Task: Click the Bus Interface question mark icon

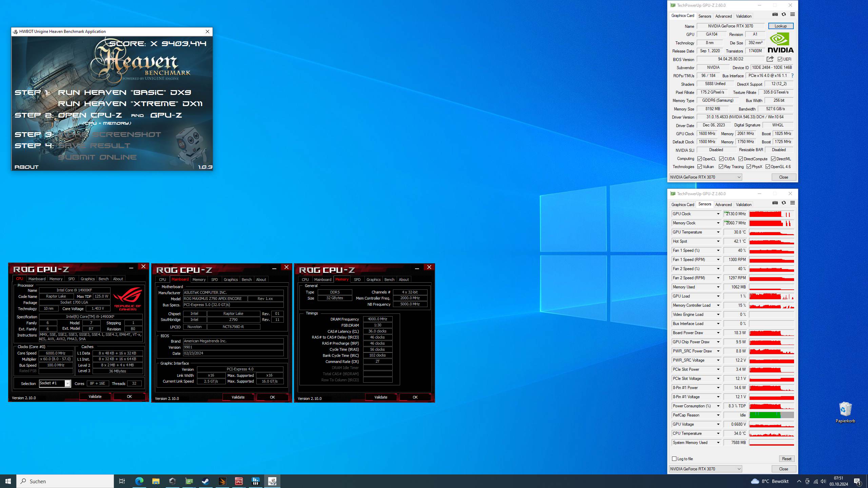Action: click(792, 76)
